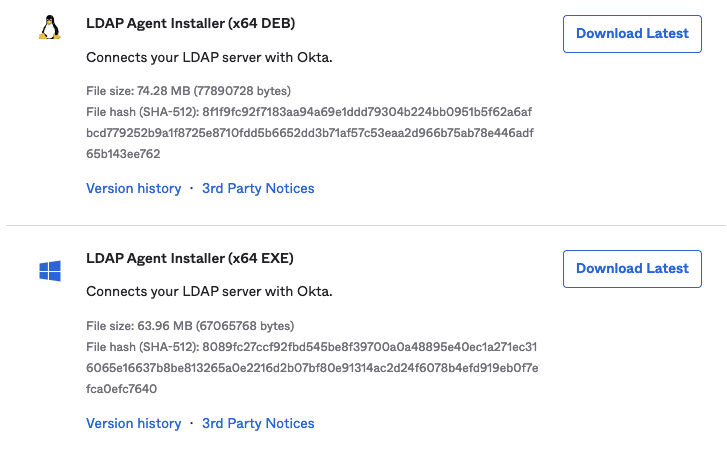View 3rd Party Notices for DEB installer
Screen dimensions: 727x449
click(x=258, y=188)
